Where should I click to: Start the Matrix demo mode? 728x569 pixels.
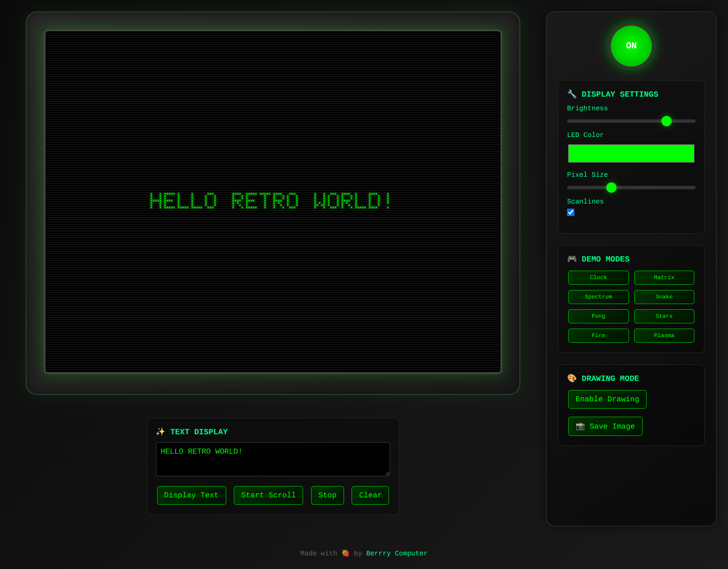tap(664, 277)
